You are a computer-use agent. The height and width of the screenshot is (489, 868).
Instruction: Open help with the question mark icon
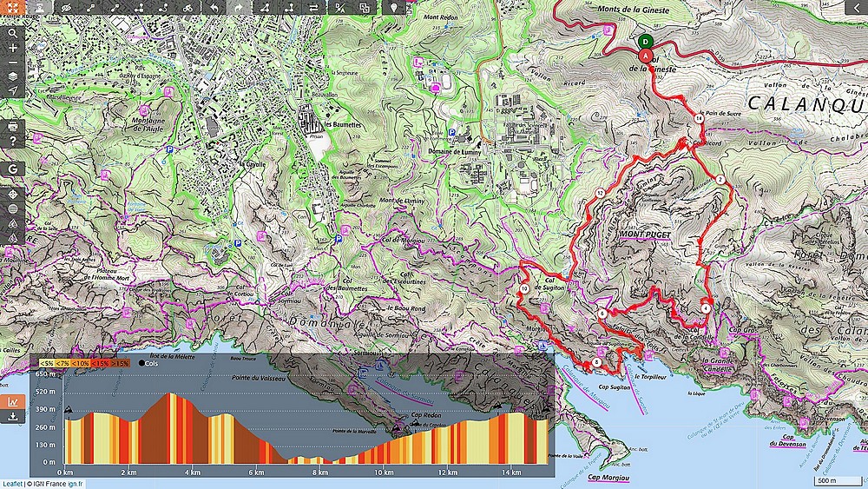(13, 141)
